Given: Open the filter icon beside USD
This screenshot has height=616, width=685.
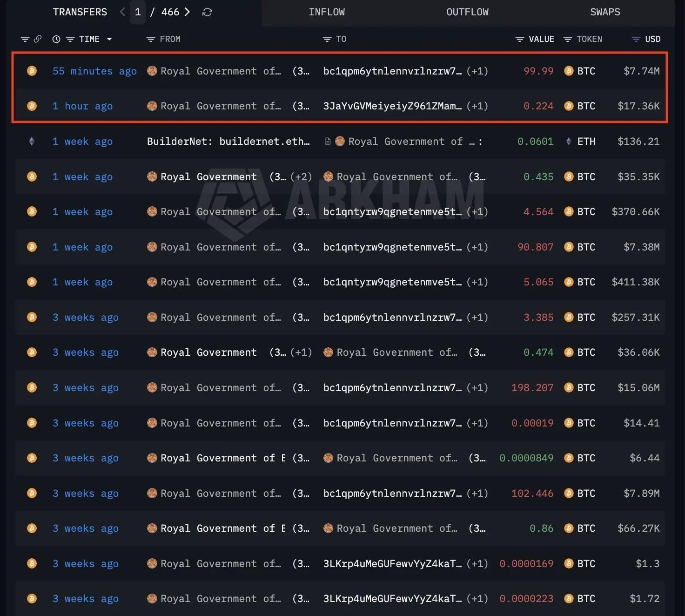Looking at the screenshot, I should coord(636,39).
